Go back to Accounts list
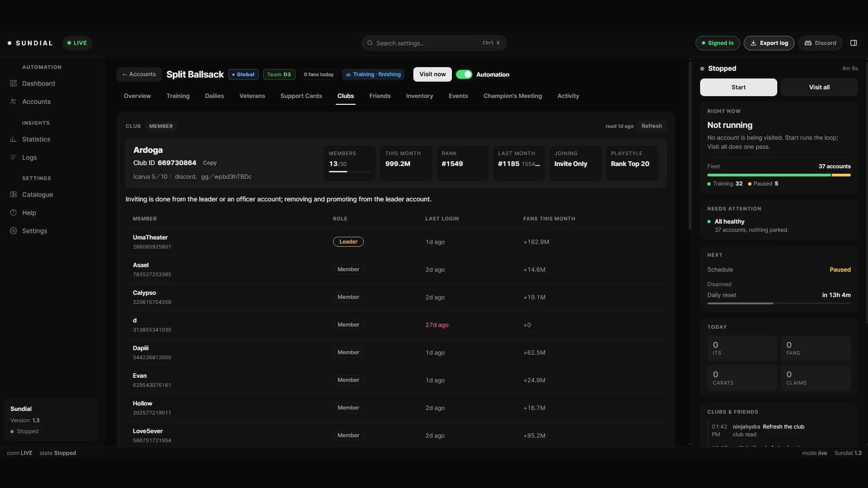This screenshot has width=868, height=488. (139, 74)
